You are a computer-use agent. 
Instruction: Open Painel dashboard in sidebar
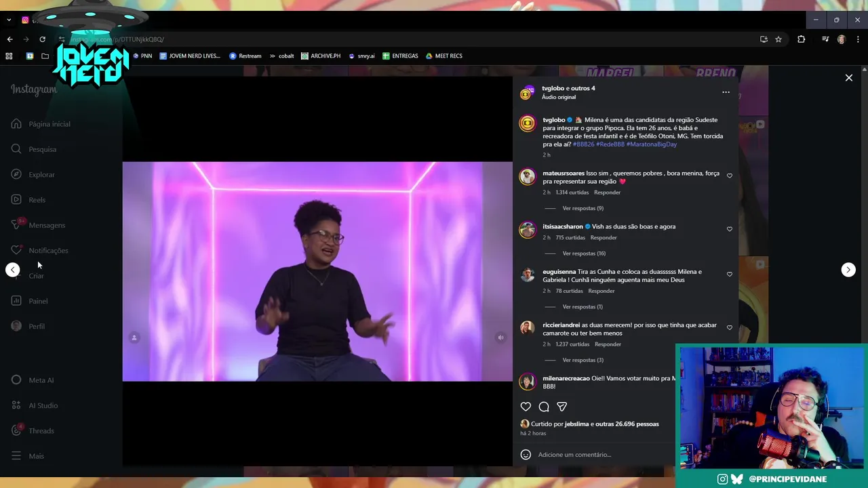pyautogui.click(x=29, y=301)
